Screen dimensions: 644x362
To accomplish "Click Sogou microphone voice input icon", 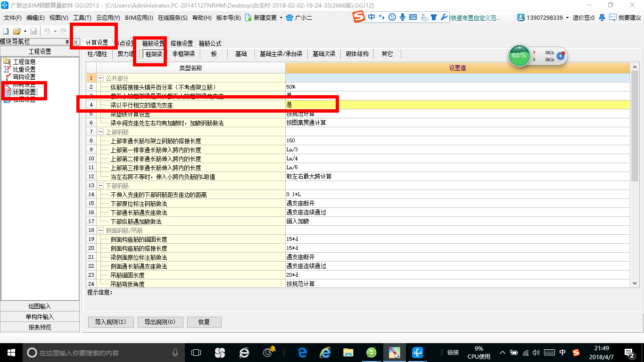I will [x=403, y=17].
